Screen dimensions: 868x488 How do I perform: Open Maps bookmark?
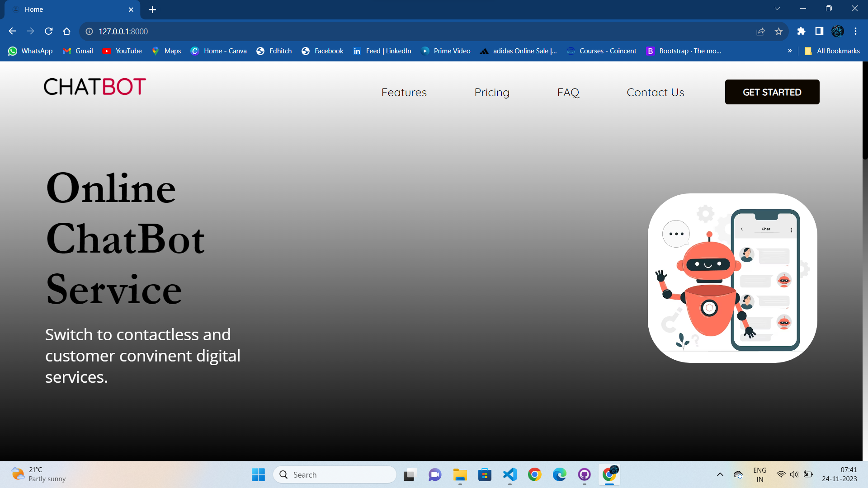pos(166,51)
